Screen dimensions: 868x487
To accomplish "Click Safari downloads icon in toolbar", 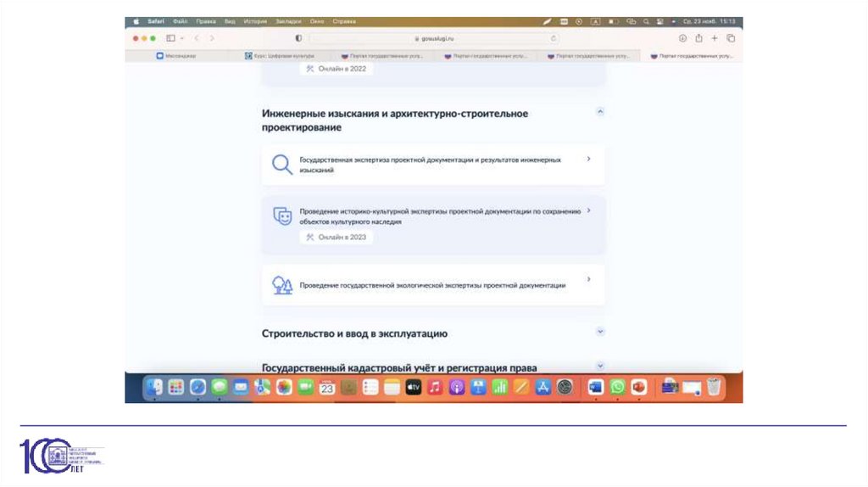I will [682, 38].
